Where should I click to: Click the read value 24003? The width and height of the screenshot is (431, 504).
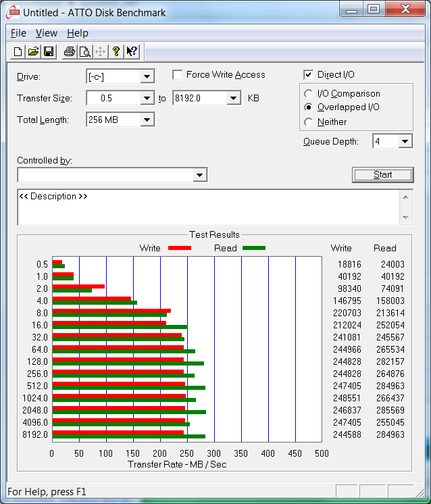[x=392, y=264]
